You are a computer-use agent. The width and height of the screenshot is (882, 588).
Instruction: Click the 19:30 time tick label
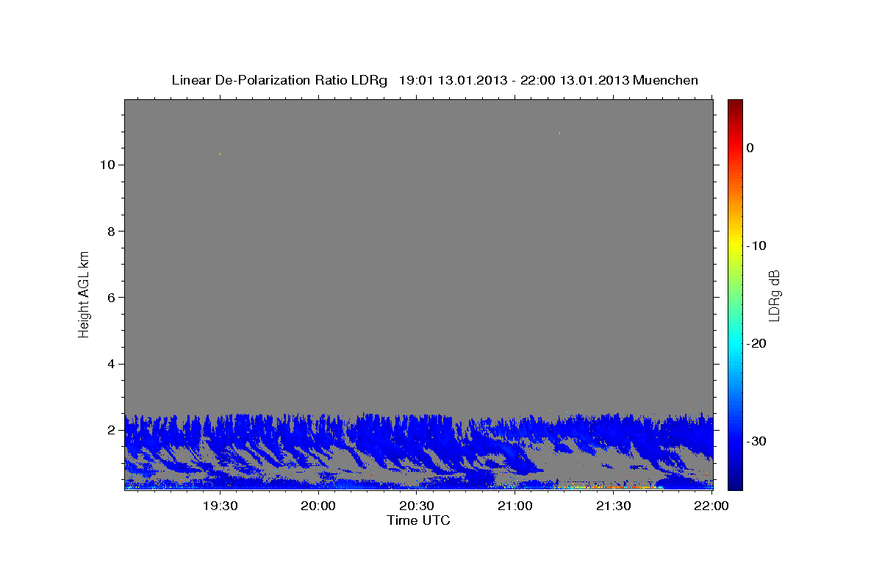[220, 506]
